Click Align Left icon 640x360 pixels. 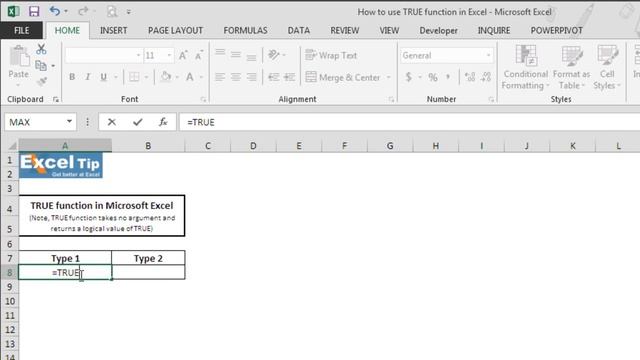click(220, 77)
